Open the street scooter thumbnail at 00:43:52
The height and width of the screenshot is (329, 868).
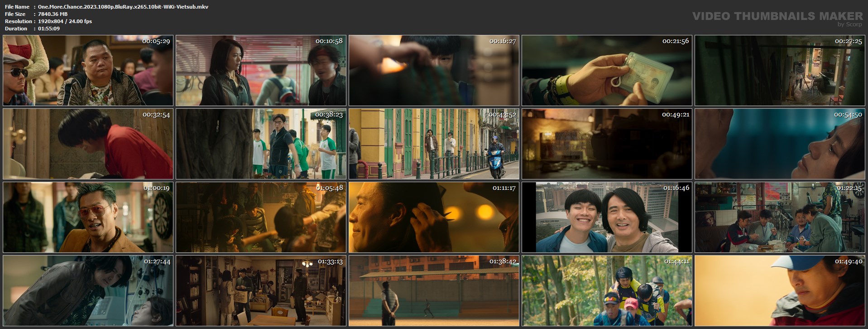click(434, 144)
